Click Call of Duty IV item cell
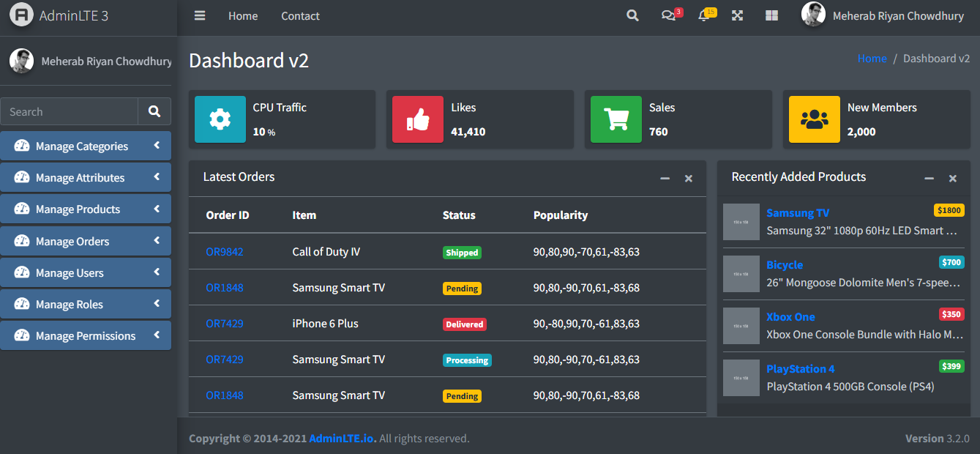Image resolution: width=980 pixels, height=454 pixels. (x=326, y=252)
